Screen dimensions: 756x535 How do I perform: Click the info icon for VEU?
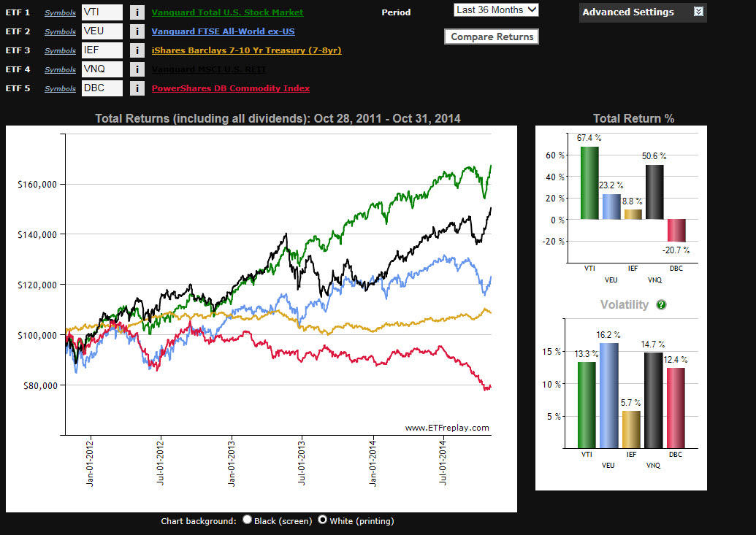pos(137,31)
